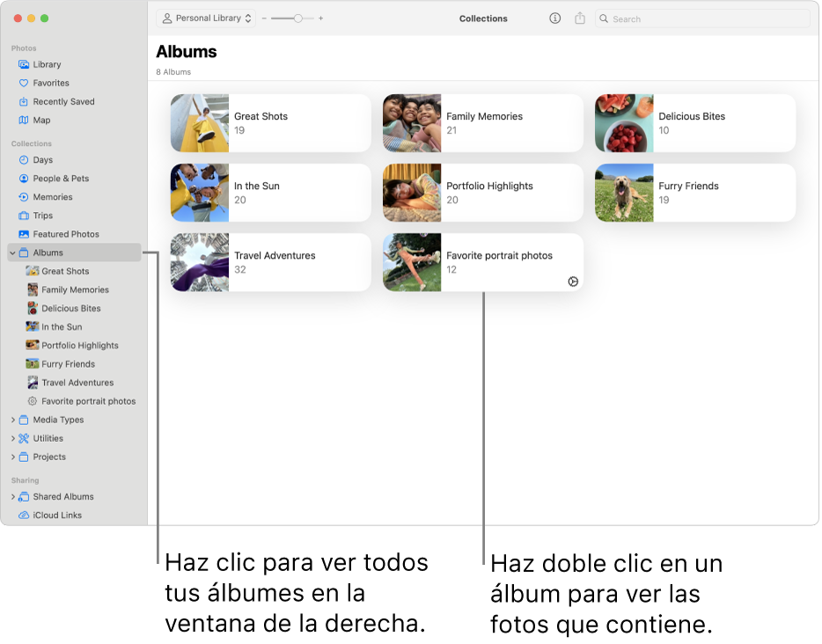Open the Map view from the sidebar
The height and width of the screenshot is (644, 822).
click(43, 120)
